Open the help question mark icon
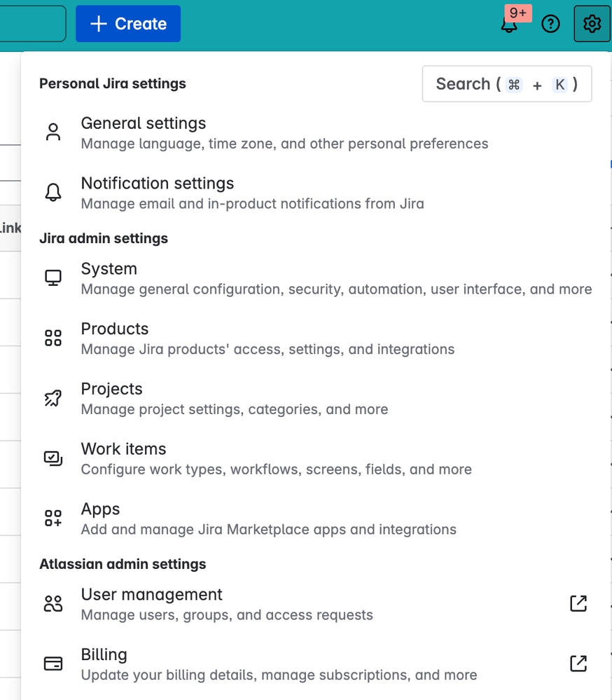Screen dimensions: 612x700 (550, 23)
